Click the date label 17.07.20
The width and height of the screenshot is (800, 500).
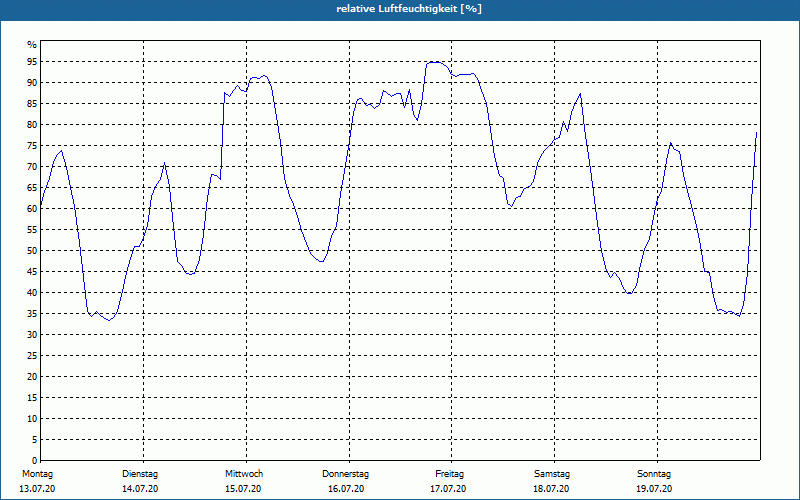[448, 489]
